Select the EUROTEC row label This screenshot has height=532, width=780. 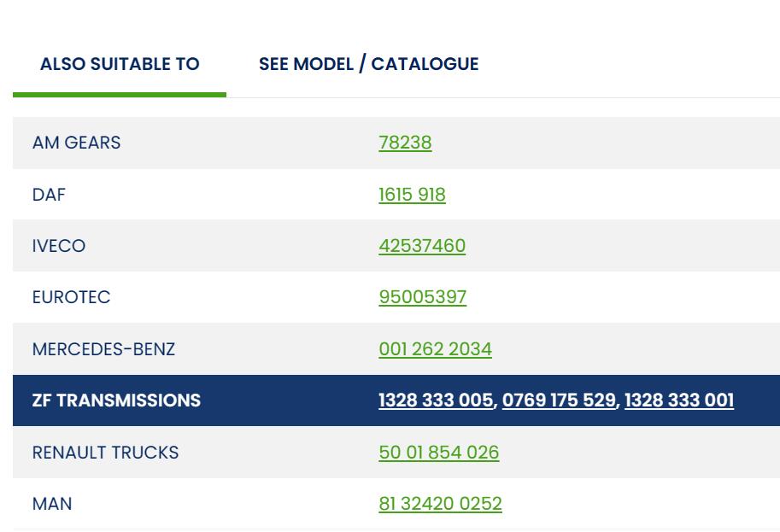(x=71, y=297)
